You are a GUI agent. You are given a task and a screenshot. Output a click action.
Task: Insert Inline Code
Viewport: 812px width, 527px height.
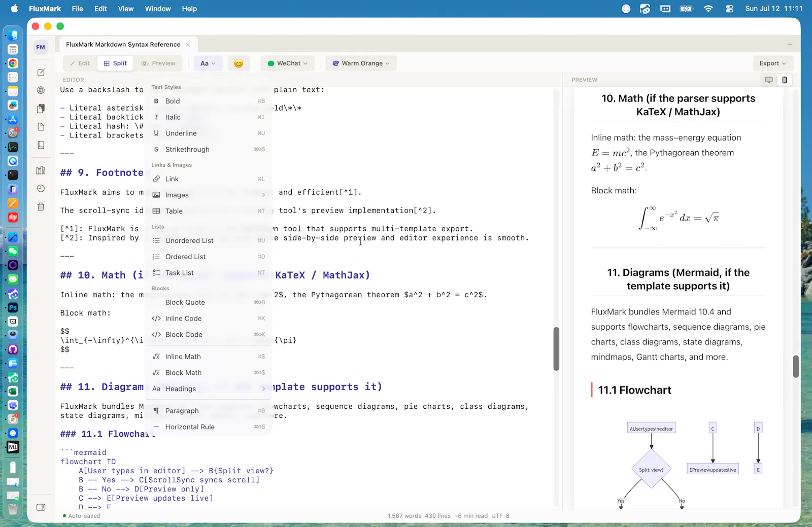coord(209,319)
